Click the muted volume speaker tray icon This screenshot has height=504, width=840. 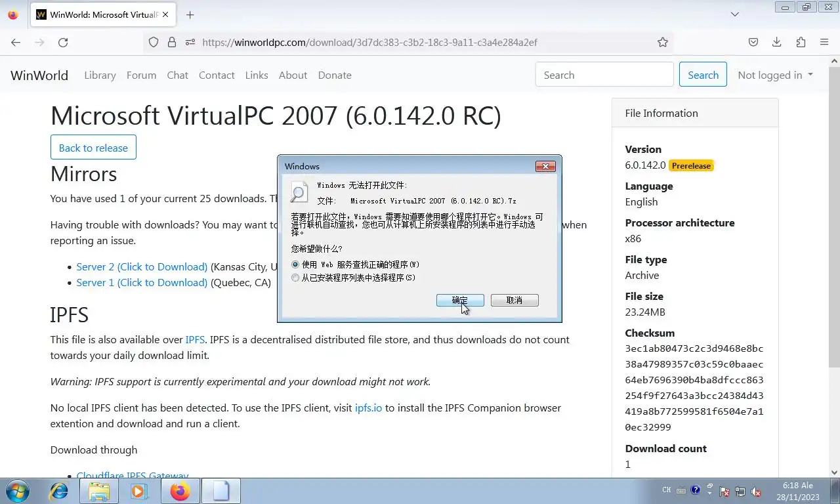click(755, 492)
